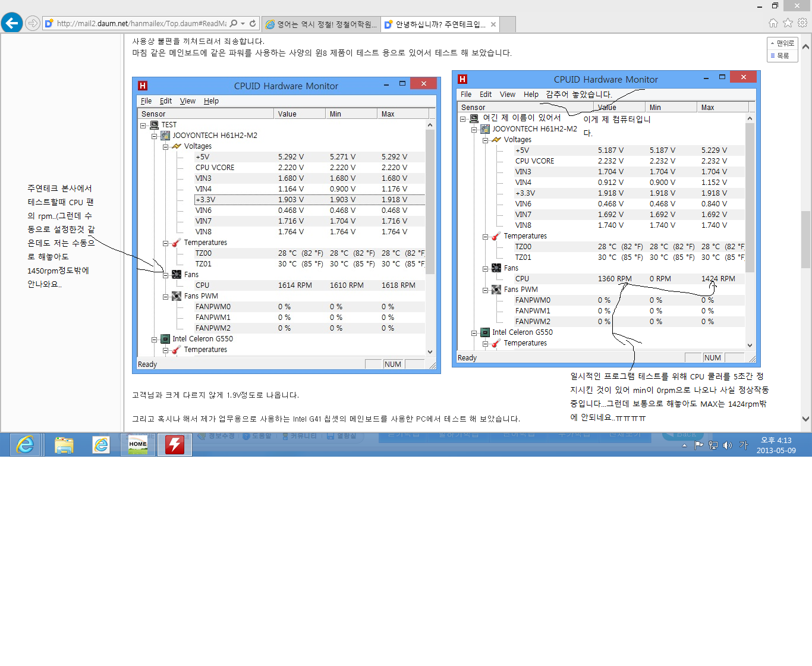The width and height of the screenshot is (812, 666).
Task: Open the Help menu in left HWMonitor
Action: 212,101
